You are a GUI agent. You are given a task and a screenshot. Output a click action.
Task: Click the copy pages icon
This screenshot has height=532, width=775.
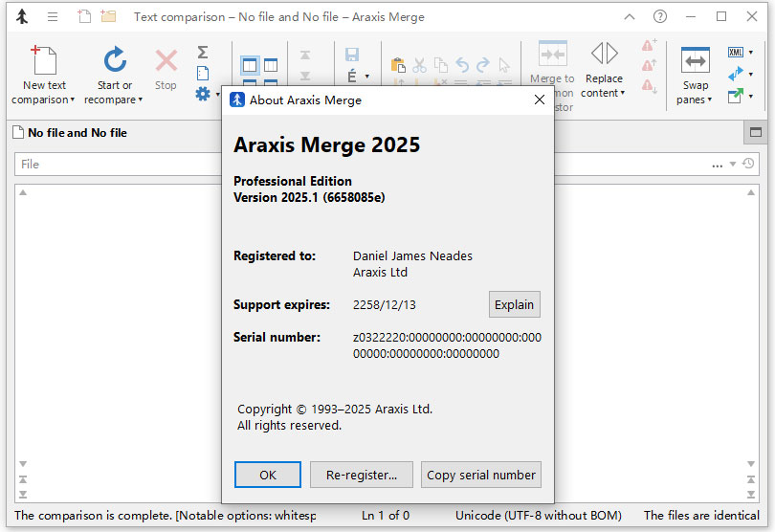pos(440,65)
